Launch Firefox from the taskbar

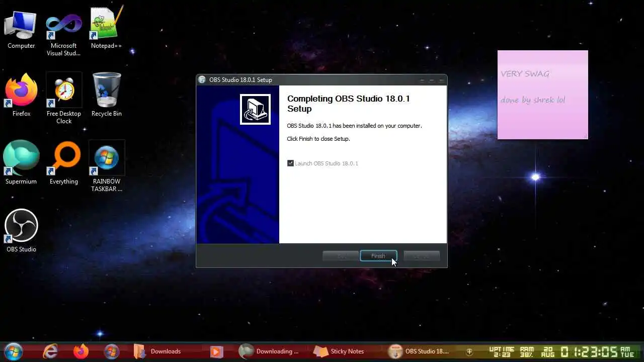point(81,351)
